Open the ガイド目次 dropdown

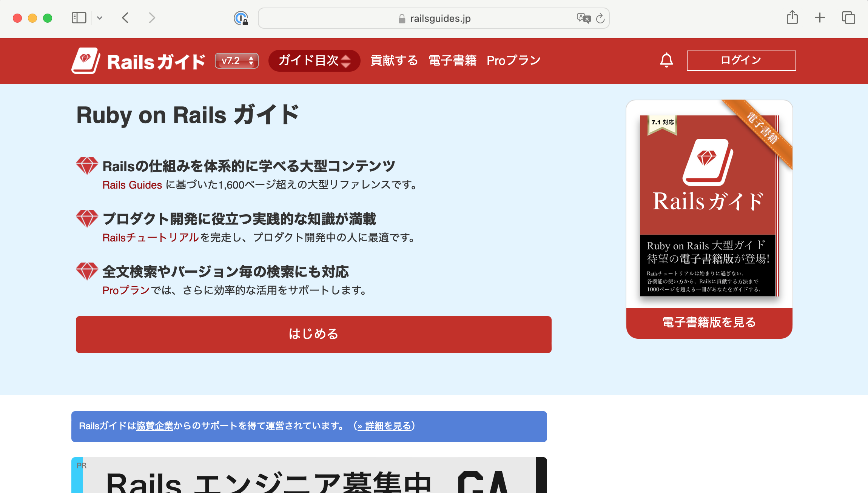(x=314, y=61)
